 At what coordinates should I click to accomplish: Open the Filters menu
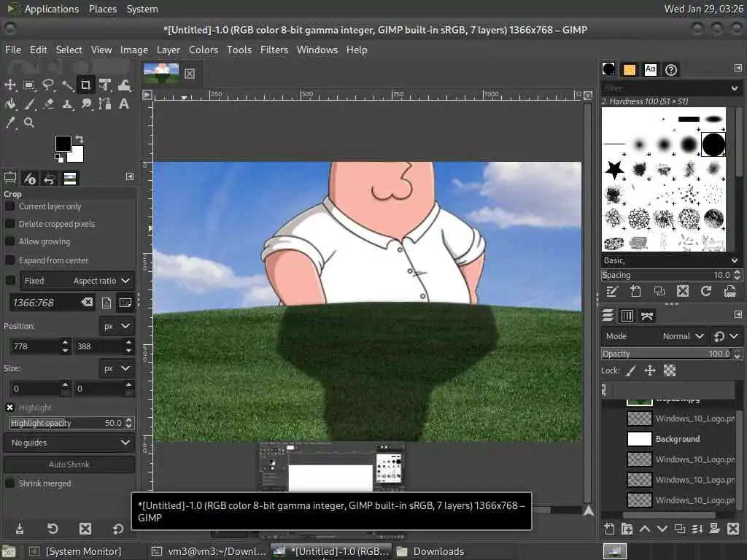coord(274,50)
